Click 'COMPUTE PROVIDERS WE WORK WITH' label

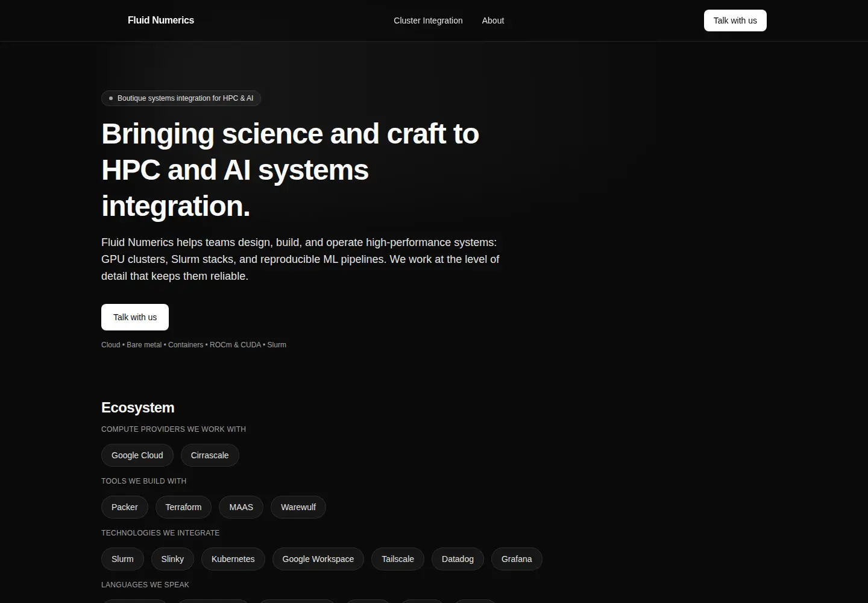(174, 429)
